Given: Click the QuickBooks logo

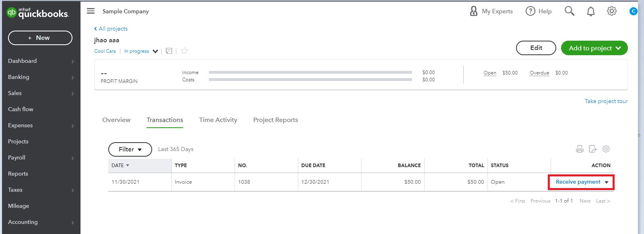Looking at the screenshot, I should click(x=38, y=13).
